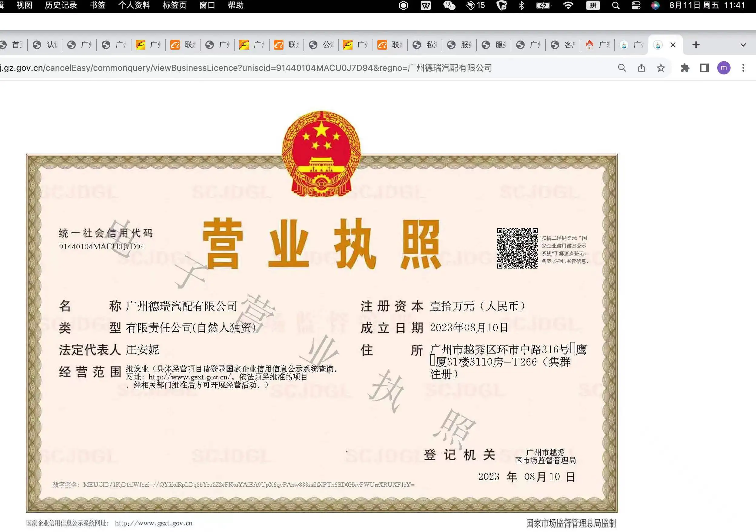Click the zoom magnifier icon in address bar
Viewport: 756px width, 532px height.
[622, 68]
